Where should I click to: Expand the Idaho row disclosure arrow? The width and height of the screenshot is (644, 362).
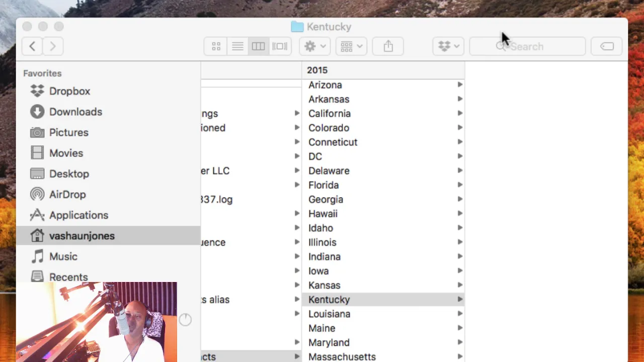point(460,228)
